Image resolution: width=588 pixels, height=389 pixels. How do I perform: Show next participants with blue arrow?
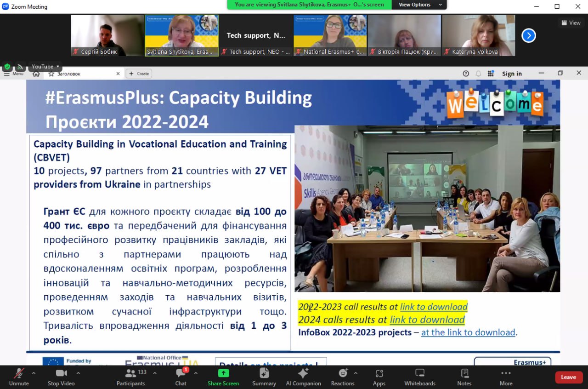pyautogui.click(x=529, y=35)
